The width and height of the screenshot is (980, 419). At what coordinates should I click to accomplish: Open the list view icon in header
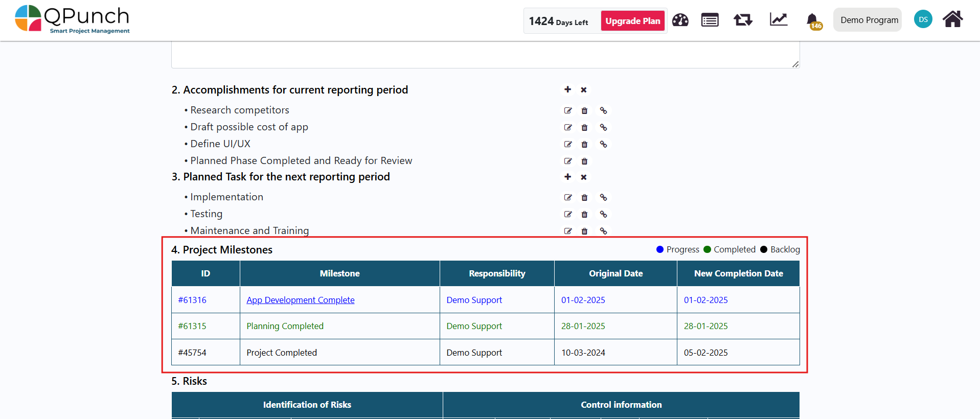[x=710, y=20]
